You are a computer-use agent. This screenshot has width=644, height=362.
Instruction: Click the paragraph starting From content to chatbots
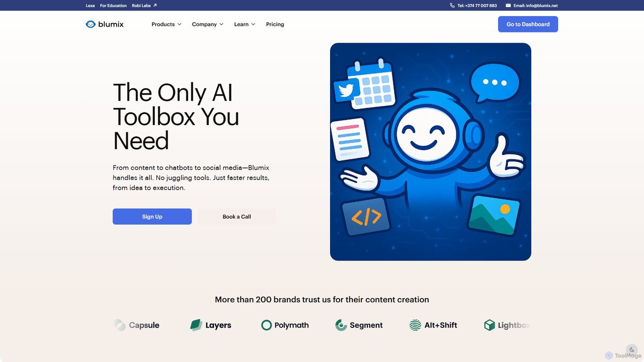tap(191, 178)
